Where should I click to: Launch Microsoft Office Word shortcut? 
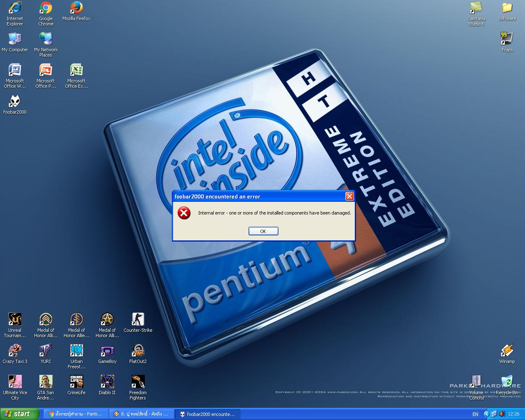point(15,76)
